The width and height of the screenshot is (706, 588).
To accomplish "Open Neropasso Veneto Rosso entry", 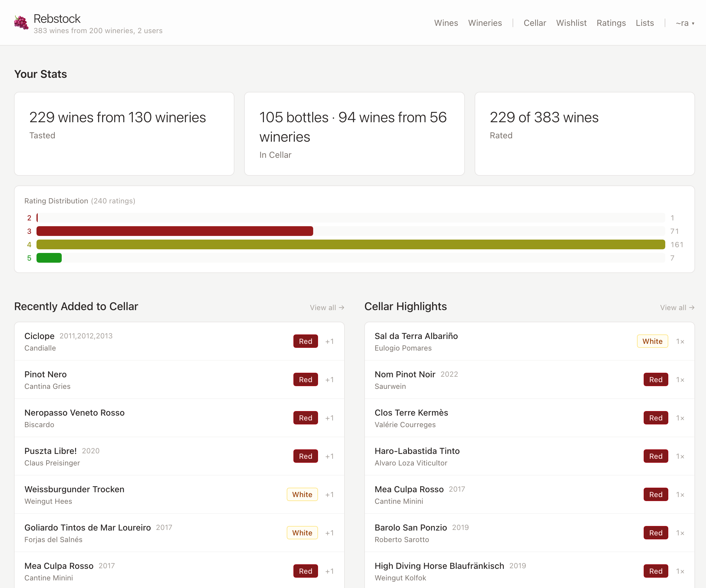I will point(179,418).
